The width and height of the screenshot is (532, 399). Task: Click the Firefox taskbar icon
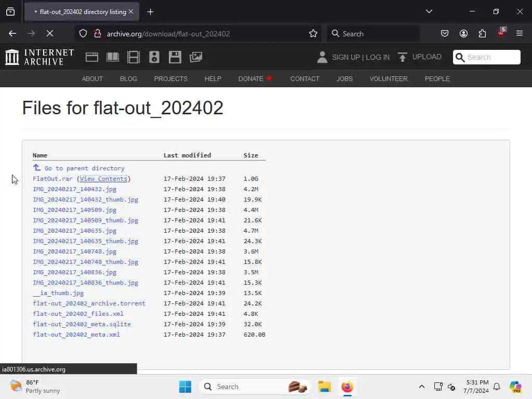(x=347, y=387)
